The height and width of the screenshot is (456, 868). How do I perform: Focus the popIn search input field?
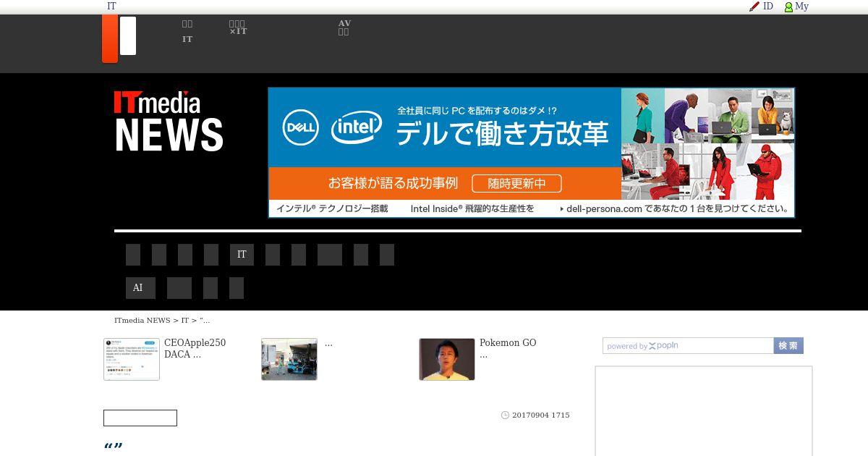click(x=688, y=346)
